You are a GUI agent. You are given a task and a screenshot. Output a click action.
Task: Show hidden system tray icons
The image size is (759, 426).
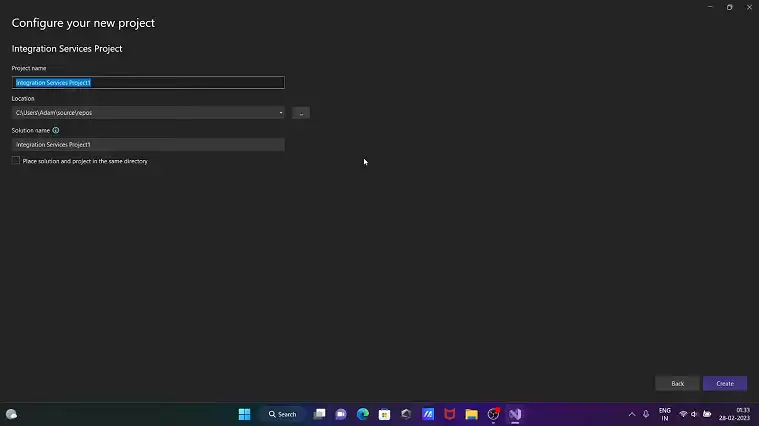(632, 414)
